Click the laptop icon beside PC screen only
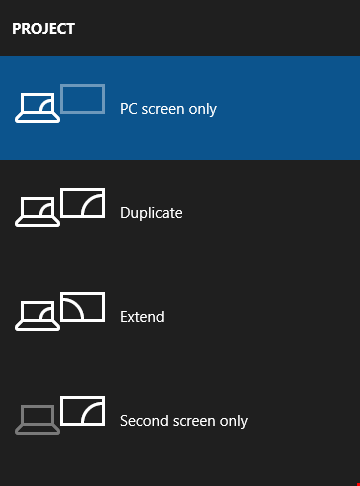 (37, 108)
